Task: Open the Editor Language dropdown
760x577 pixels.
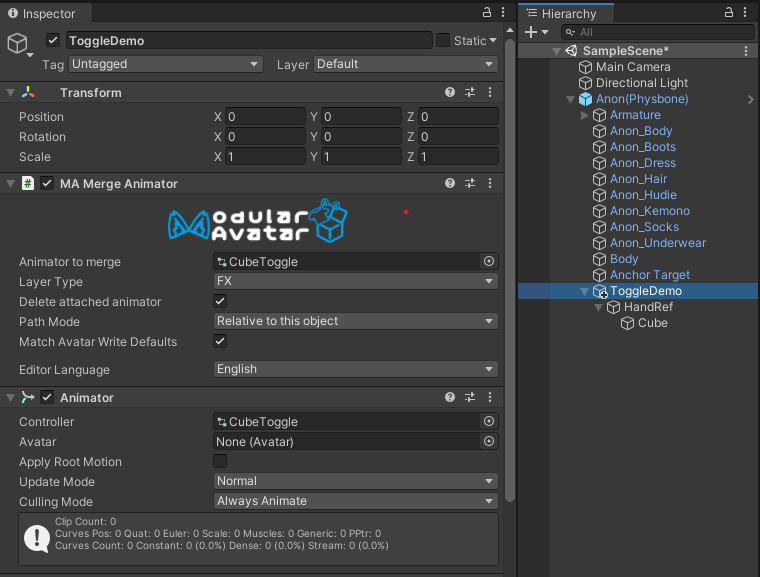Action: click(x=356, y=369)
